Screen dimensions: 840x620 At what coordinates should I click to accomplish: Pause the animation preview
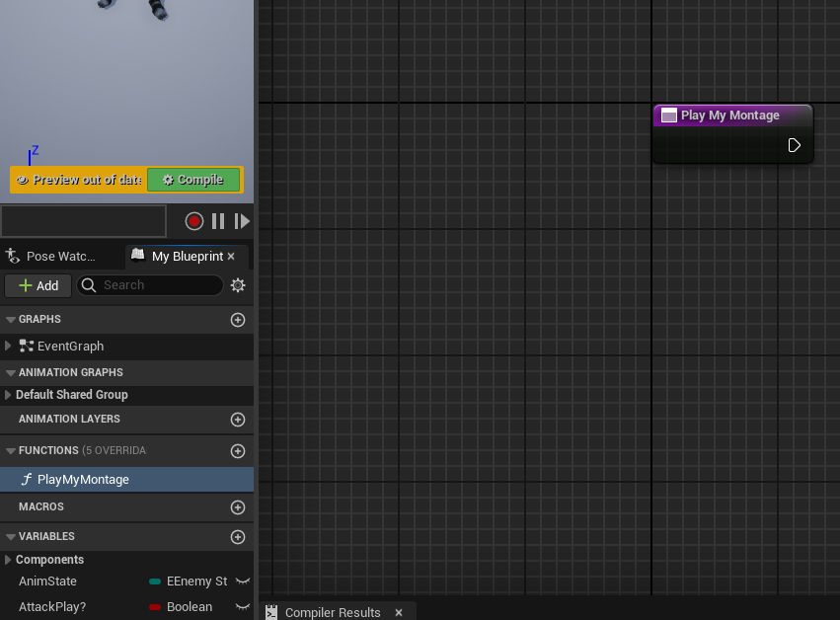218,221
